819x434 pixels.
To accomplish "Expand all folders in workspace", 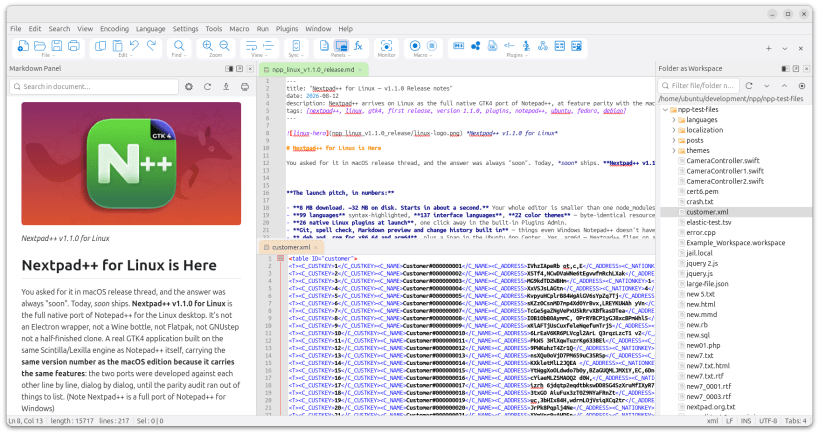I will (x=767, y=86).
